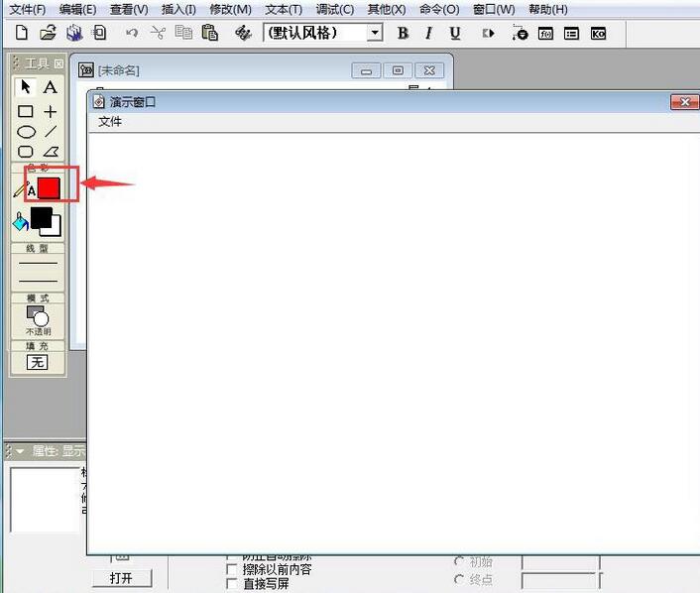Close the 工具 toolbox panel
Image resolution: width=700 pixels, height=593 pixels.
pos(58,63)
